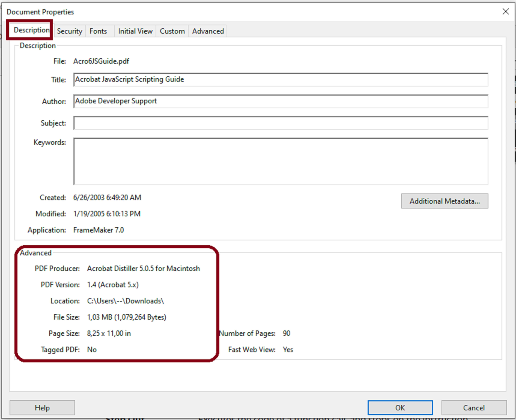Click into the Title text field

(x=281, y=80)
